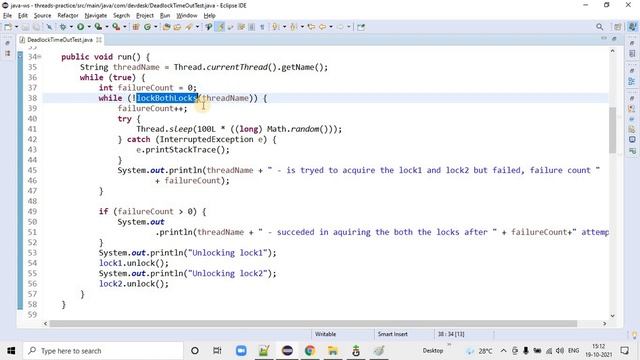Open Zoom from the taskbar

(241, 351)
